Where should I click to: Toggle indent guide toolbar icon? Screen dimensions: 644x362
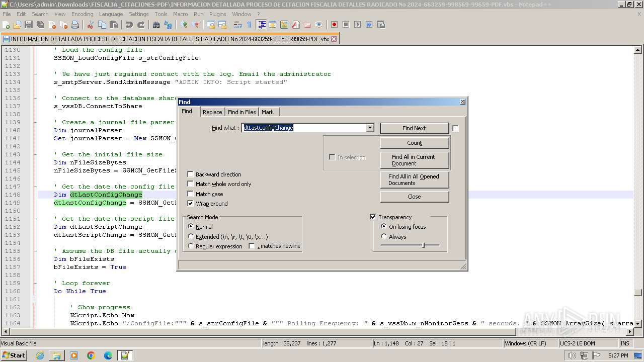coord(261,25)
